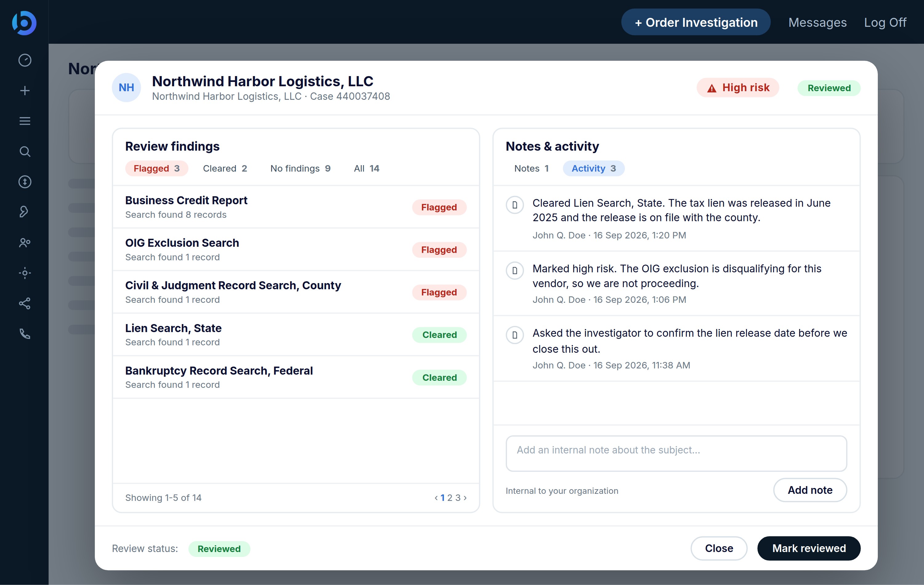The height and width of the screenshot is (585, 924).
Task: Click the Close button
Action: click(x=719, y=548)
